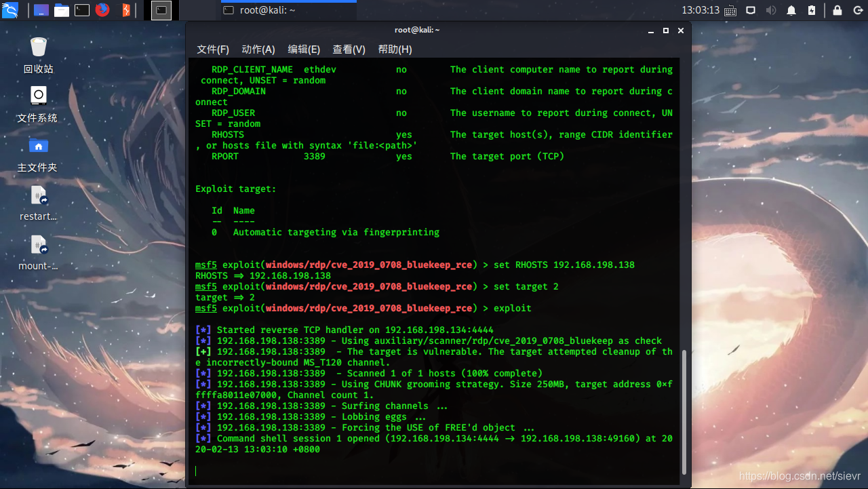Minimize the root@kali terminal window
The height and width of the screenshot is (489, 868).
point(651,31)
